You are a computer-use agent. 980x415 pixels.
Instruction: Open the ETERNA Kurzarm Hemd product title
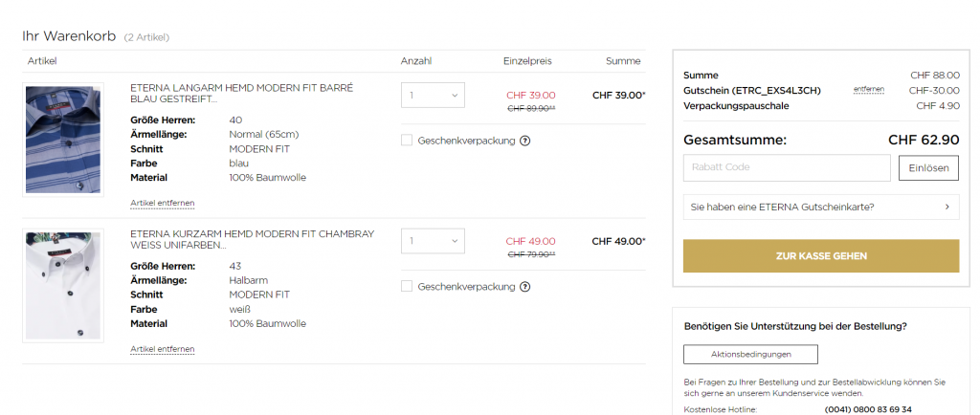click(x=251, y=238)
